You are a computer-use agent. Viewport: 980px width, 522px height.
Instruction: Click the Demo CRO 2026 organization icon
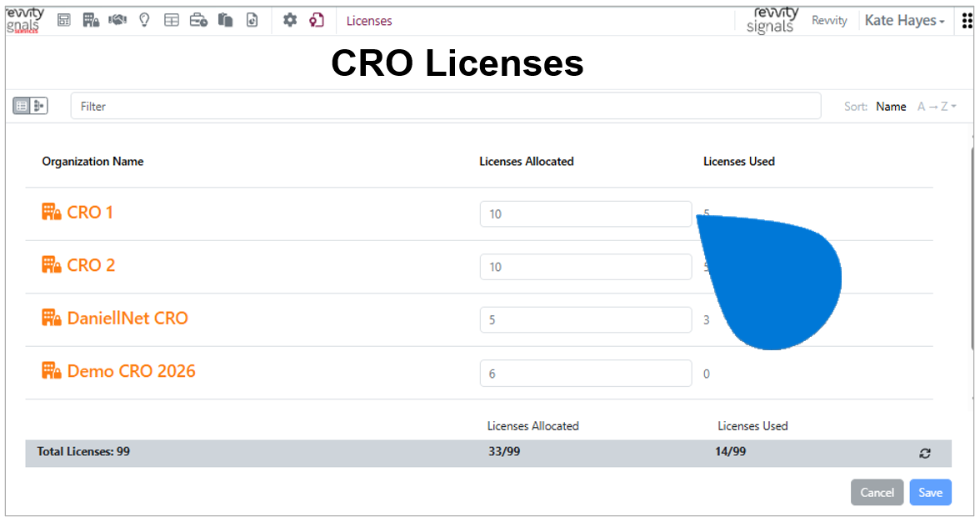coord(52,371)
